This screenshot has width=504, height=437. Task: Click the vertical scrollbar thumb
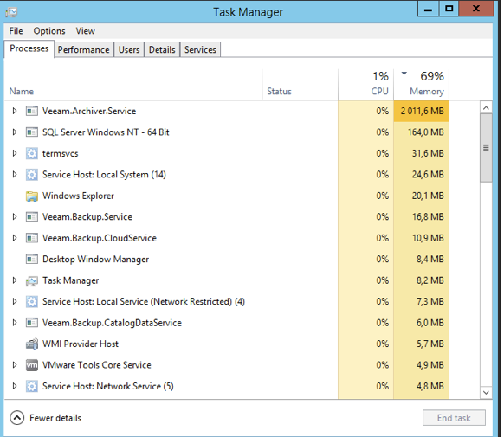point(486,148)
